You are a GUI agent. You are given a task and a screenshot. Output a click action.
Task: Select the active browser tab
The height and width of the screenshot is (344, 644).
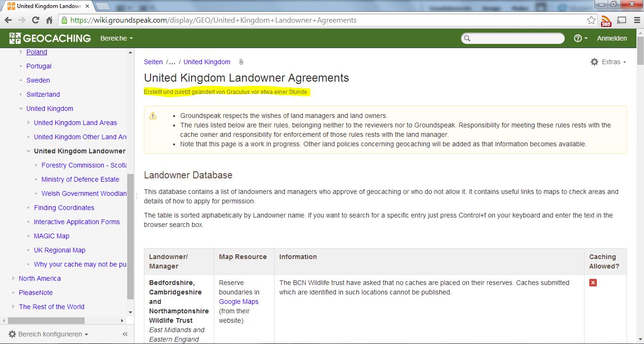50,6
